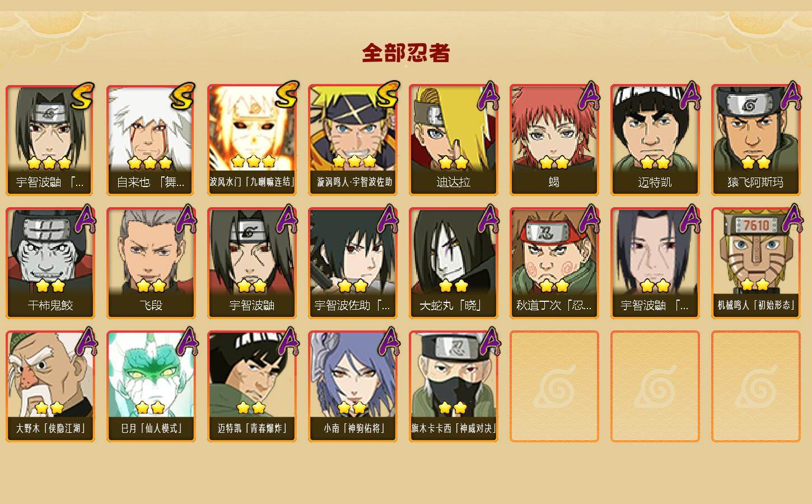Click the S rank badge on 波风水门
The height and width of the screenshot is (504, 812).
click(x=284, y=96)
